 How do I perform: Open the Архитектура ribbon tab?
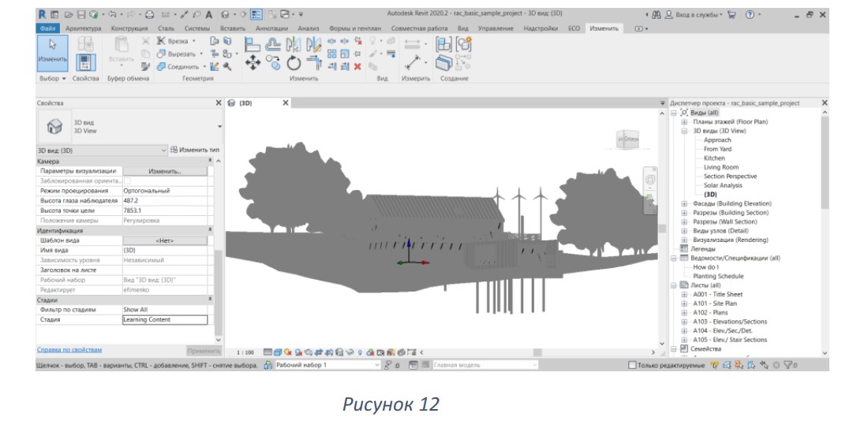point(83,28)
